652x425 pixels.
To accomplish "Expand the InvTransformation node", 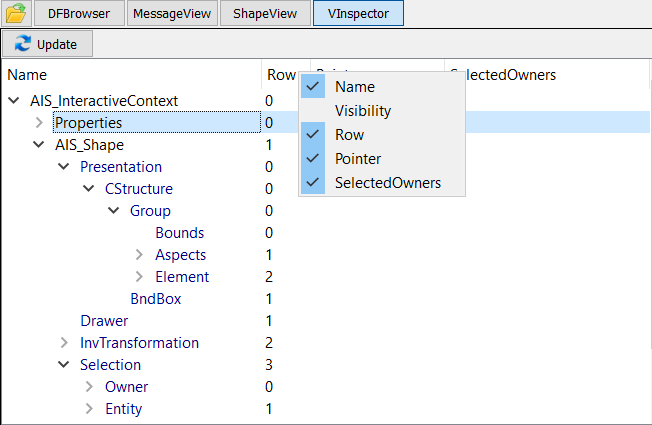I will coord(64,343).
